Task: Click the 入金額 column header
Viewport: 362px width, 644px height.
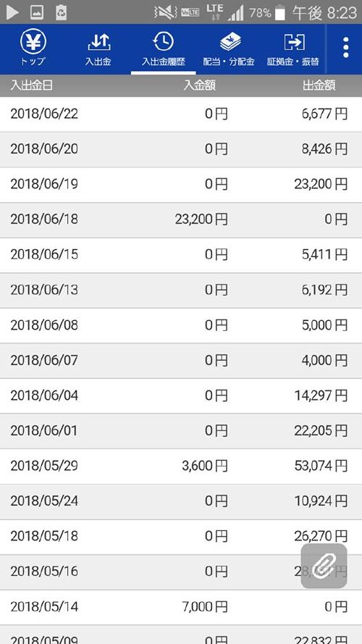Action: [200, 85]
